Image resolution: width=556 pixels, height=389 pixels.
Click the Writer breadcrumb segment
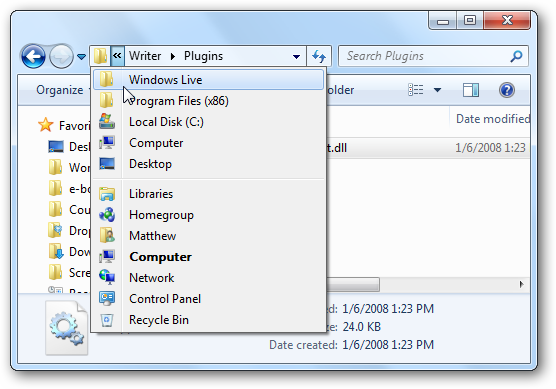point(145,56)
